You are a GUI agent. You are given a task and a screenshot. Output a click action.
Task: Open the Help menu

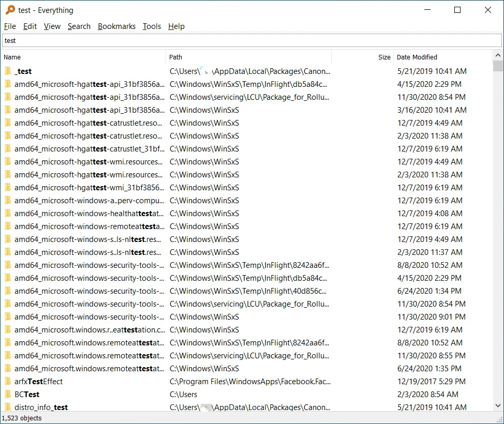click(x=176, y=26)
